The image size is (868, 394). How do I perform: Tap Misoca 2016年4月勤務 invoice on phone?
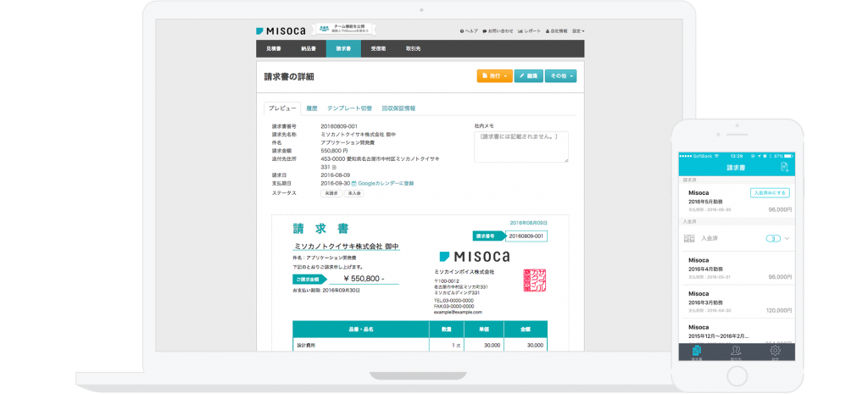point(737,269)
